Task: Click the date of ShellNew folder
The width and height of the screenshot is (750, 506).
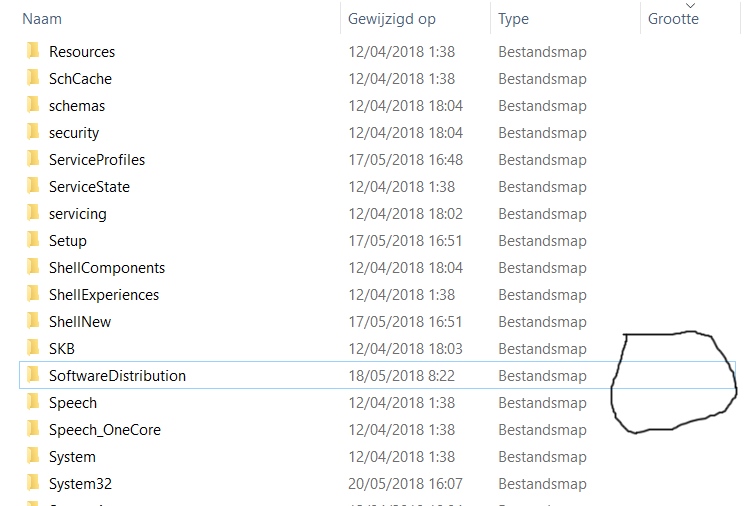Action: (401, 322)
